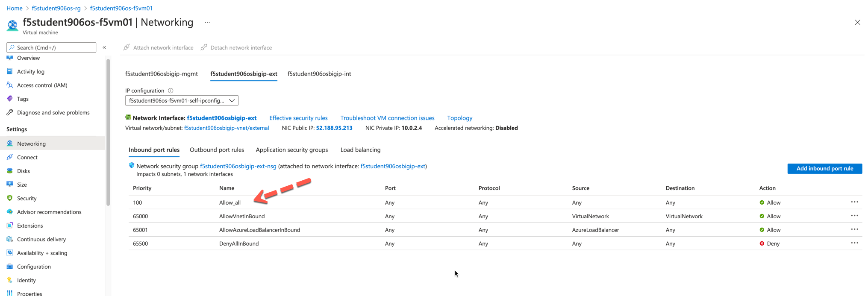Open the more options ellipsis beside page title
This screenshot has width=868, height=296.
[207, 22]
